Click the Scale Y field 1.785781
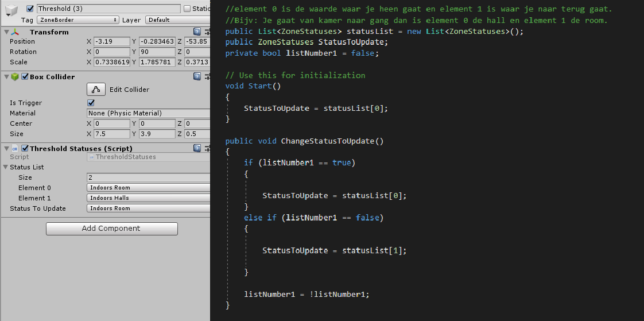 pos(157,62)
